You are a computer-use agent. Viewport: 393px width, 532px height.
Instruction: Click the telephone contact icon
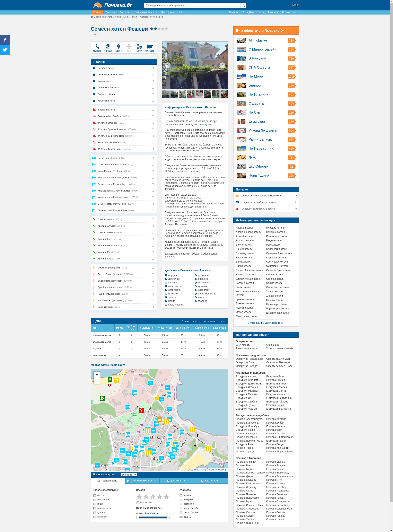(97, 47)
